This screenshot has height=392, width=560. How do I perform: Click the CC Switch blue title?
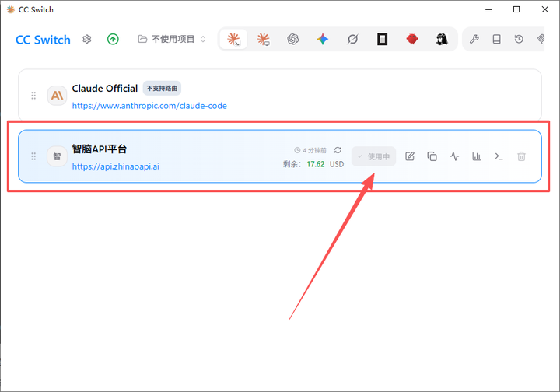44,40
